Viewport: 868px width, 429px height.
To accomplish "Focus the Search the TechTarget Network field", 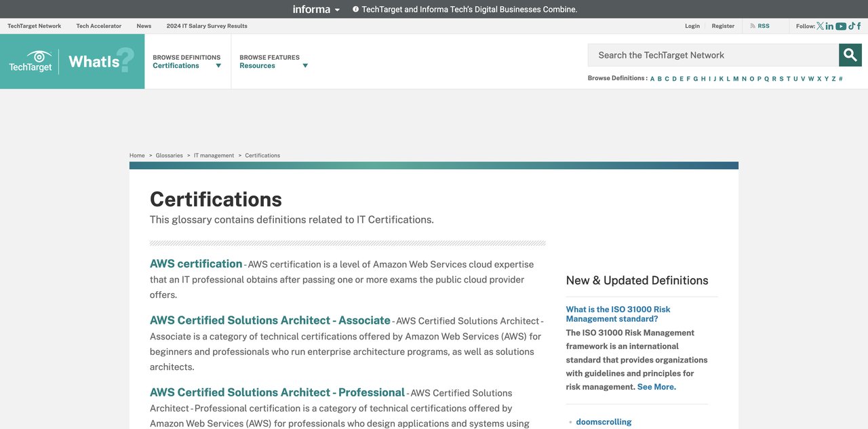I will 713,55.
